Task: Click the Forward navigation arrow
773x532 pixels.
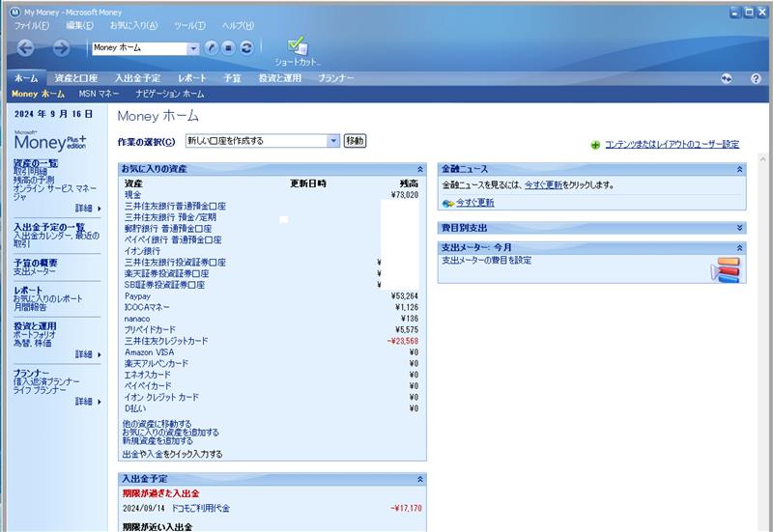Action: (61, 47)
